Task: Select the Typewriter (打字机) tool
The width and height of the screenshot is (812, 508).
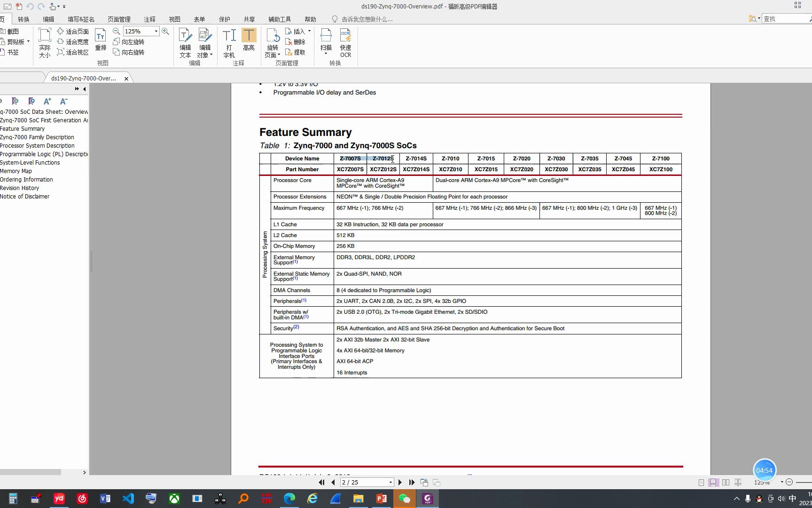Action: coord(229,43)
